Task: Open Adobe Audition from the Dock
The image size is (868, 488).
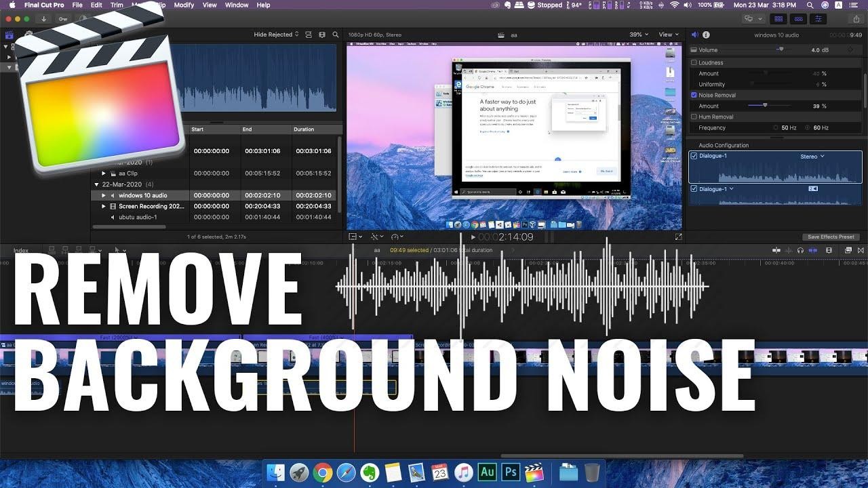Action: (487, 472)
